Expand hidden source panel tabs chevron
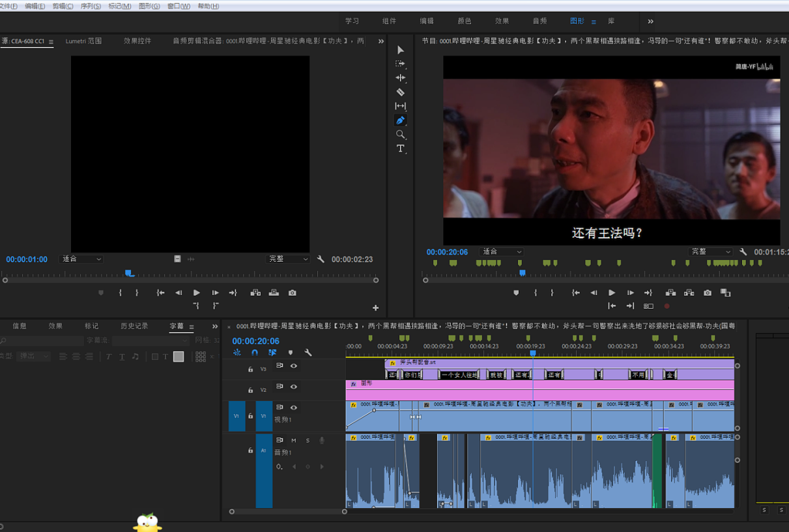Viewport: 789px width, 532px height. point(381,41)
